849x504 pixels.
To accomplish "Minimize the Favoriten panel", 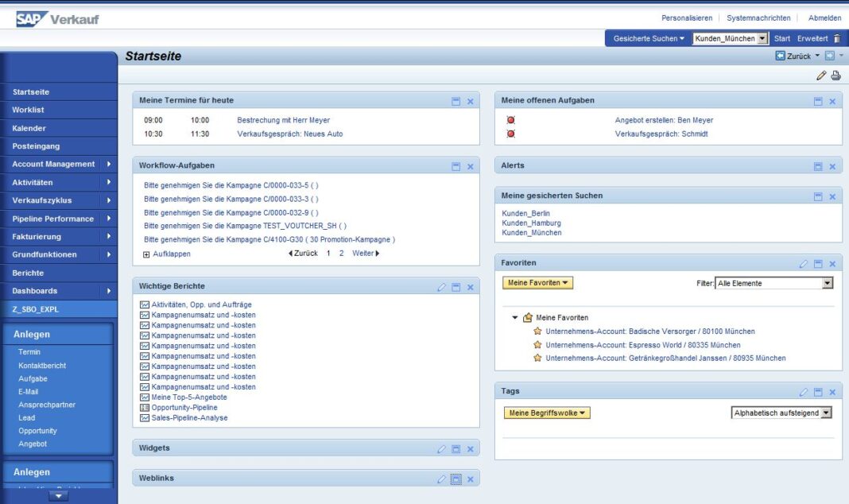I will (x=818, y=264).
